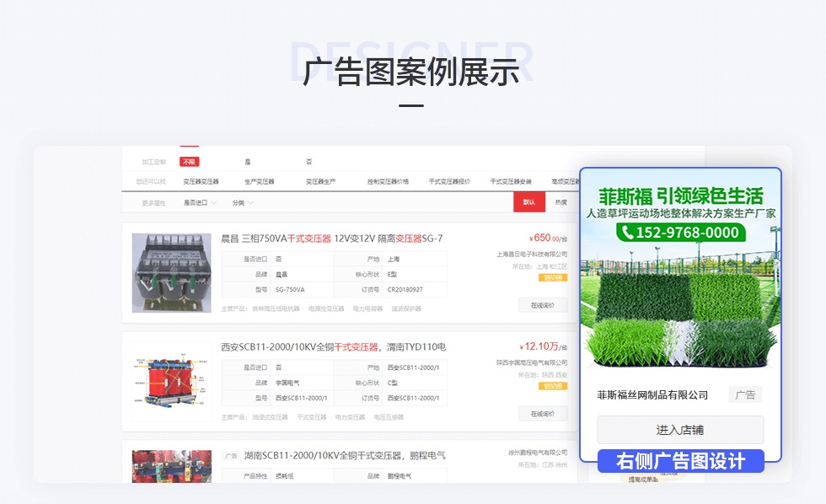
Task: Visit seller 陕西宇国高压电气有限公司
Action: [x=532, y=363]
